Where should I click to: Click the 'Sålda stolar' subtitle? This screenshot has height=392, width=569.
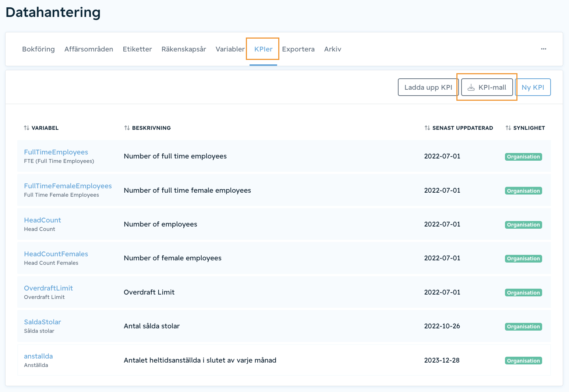click(x=39, y=331)
